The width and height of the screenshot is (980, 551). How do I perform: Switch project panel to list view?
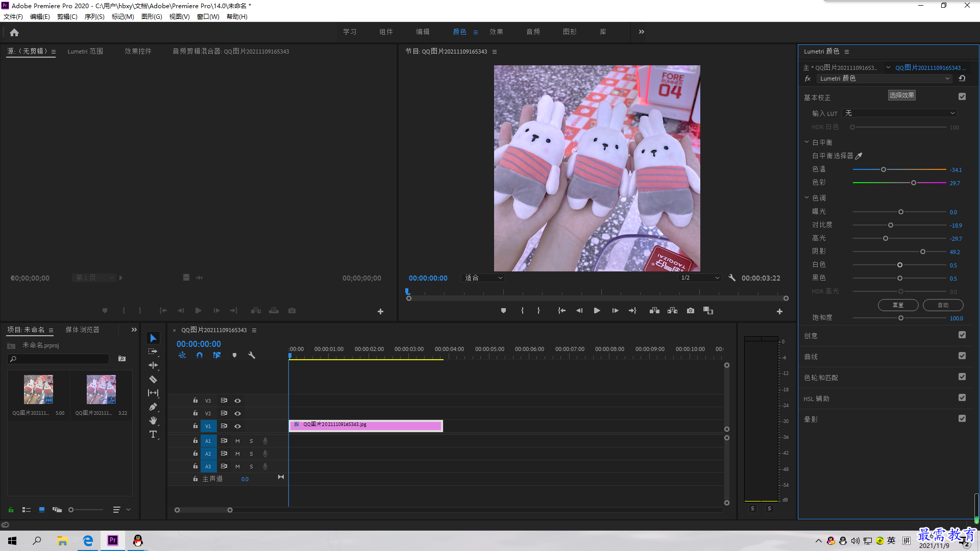point(27,510)
